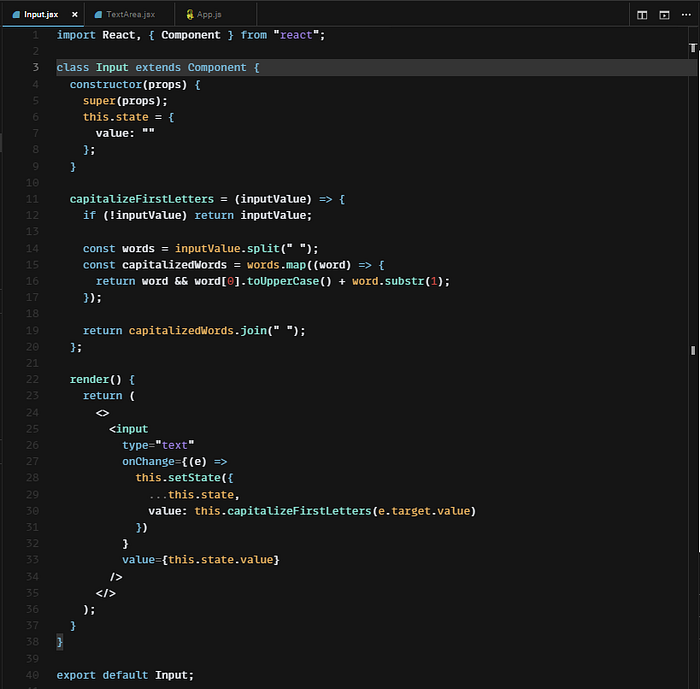Click "value={this.state.value}" on line 33
Screen dimensions: 700x689
pyautogui.click(x=201, y=560)
